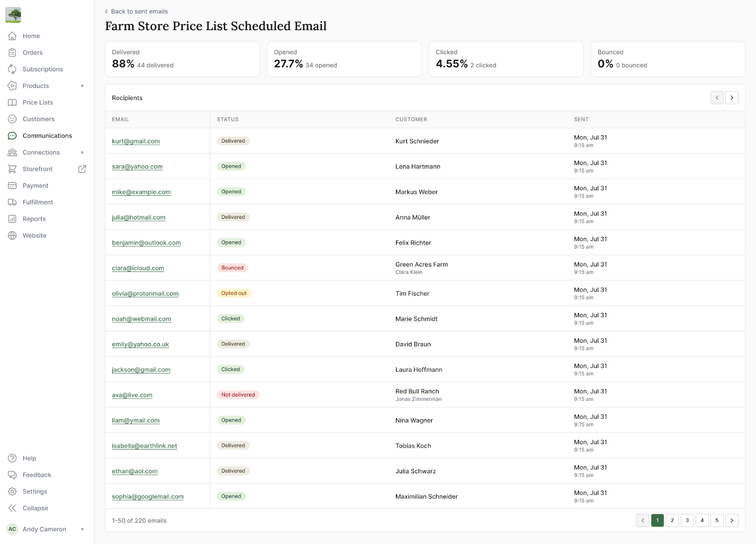756x544 pixels.
Task: Click the Clicked 4.55% stats card
Action: pyautogui.click(x=506, y=59)
